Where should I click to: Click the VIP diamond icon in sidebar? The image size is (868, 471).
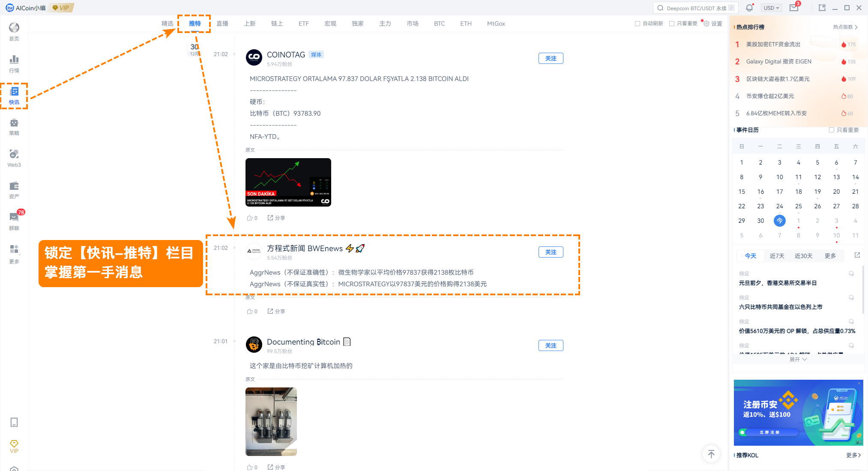pos(14,446)
